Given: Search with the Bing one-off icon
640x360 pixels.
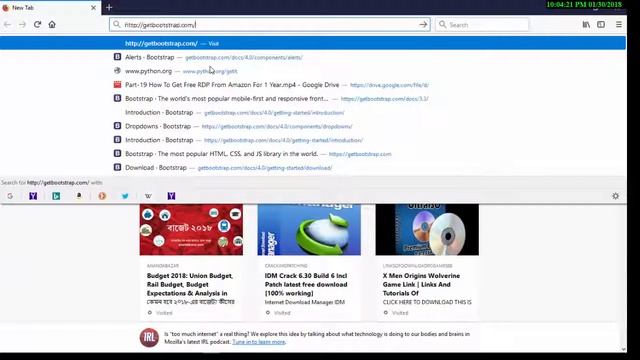Looking at the screenshot, I should click(x=56, y=196).
